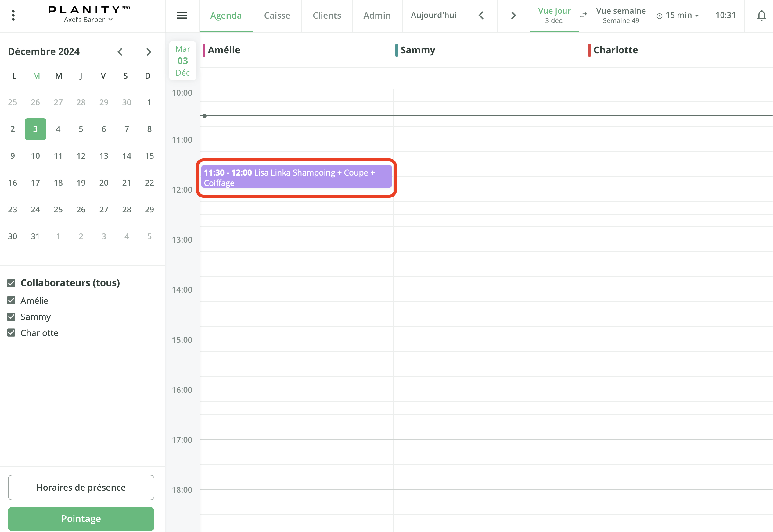
Task: Click Horaires de présence button
Action: [x=81, y=487]
